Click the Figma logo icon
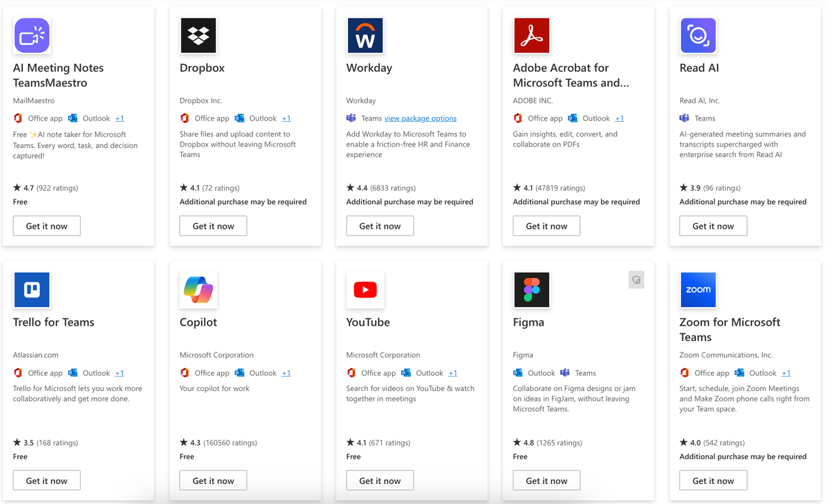Image resolution: width=827 pixels, height=504 pixels. tap(531, 290)
